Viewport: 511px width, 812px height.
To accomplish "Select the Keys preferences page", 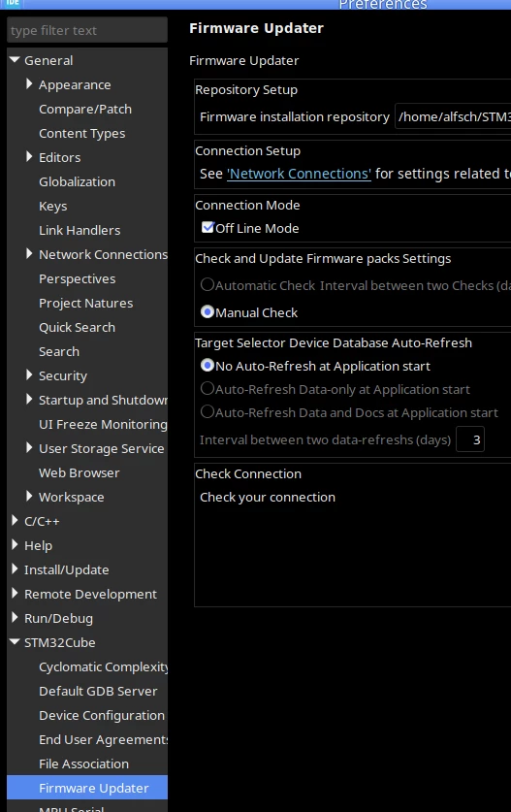I will pyautogui.click(x=52, y=206).
